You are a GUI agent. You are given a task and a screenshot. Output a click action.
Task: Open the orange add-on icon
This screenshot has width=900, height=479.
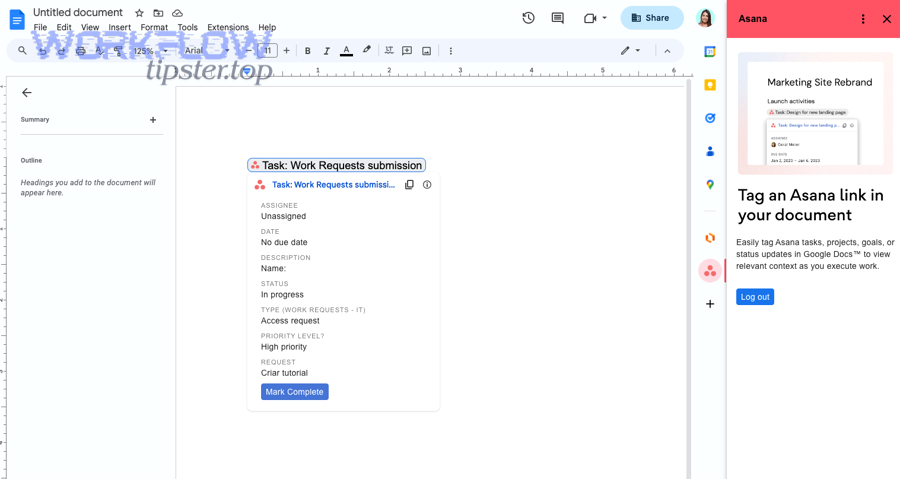point(710,237)
